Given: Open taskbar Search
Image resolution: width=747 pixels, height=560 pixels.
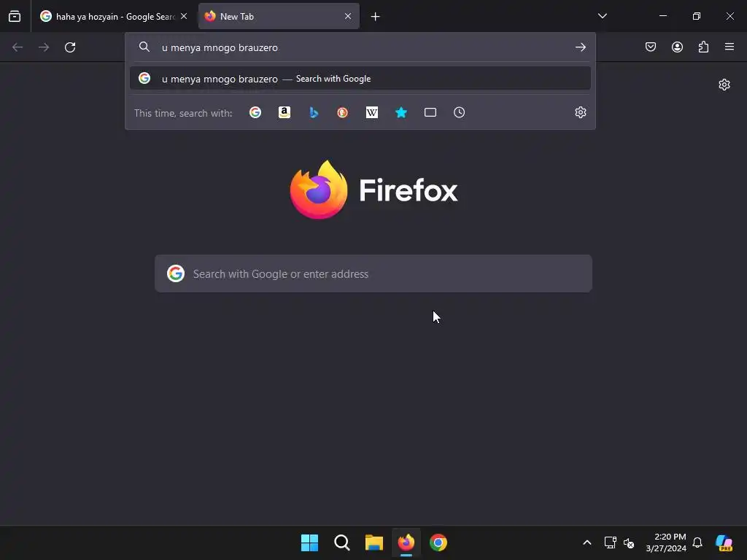Looking at the screenshot, I should click(341, 542).
